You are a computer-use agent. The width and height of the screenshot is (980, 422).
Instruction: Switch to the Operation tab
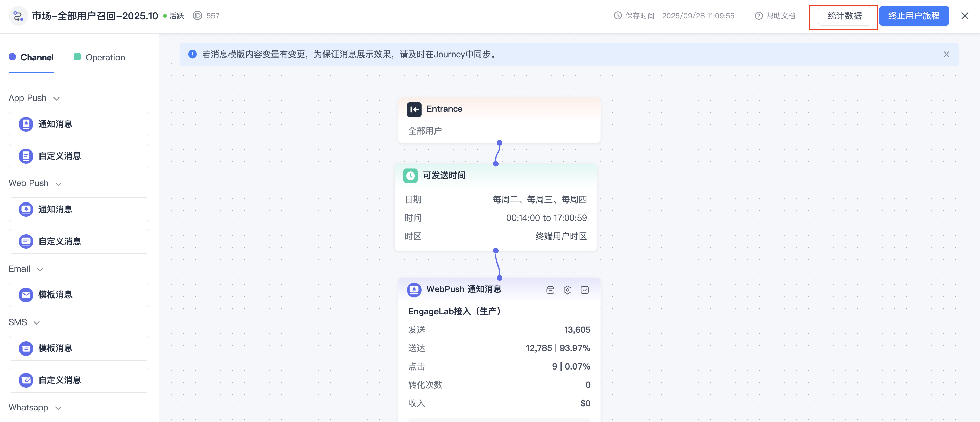tap(99, 57)
